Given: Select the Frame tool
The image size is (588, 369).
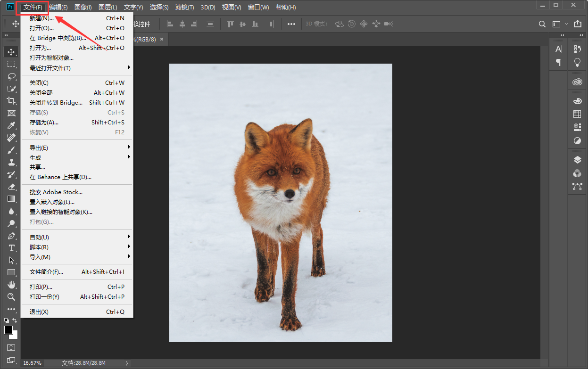Looking at the screenshot, I should tap(11, 113).
